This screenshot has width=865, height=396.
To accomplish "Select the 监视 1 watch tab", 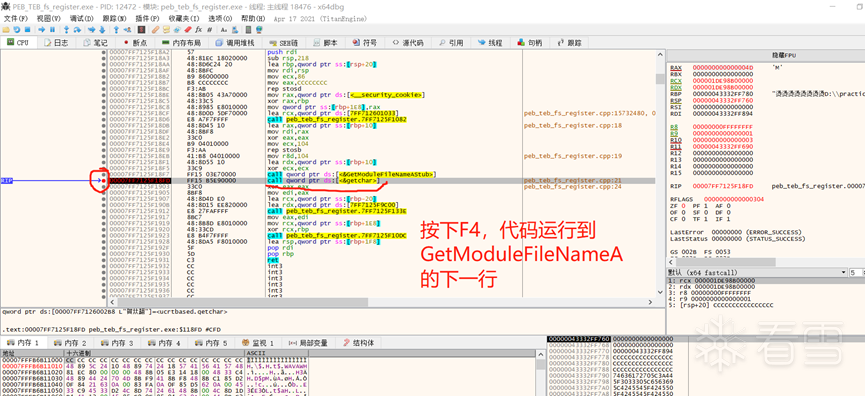I will (259, 343).
